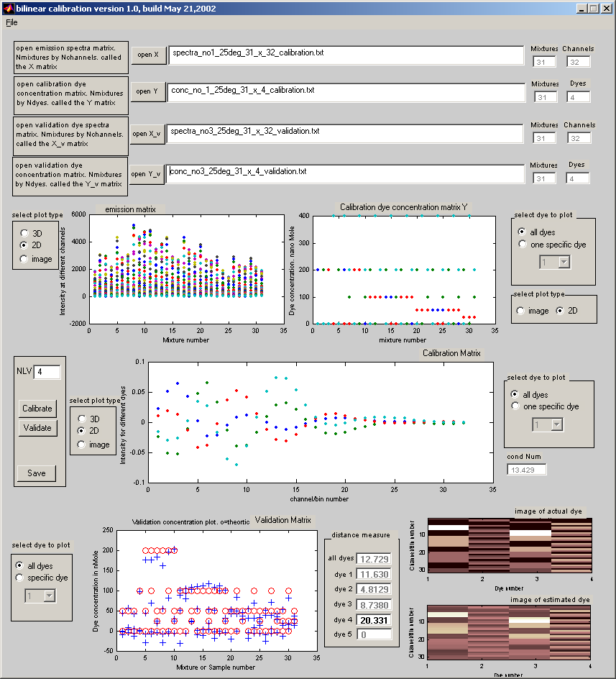Viewport: 616px width, 679px height.
Task: Select 3D plot type for emission matrix
Action: (24, 233)
